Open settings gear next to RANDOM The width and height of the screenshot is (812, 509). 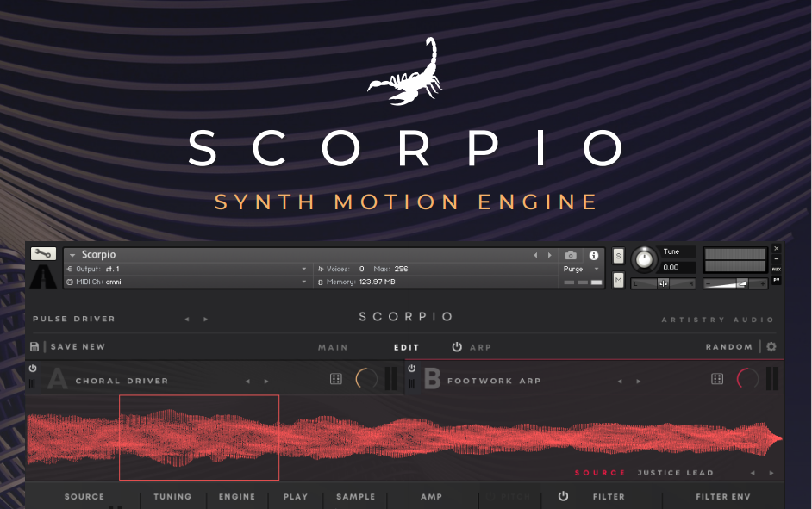(x=771, y=346)
